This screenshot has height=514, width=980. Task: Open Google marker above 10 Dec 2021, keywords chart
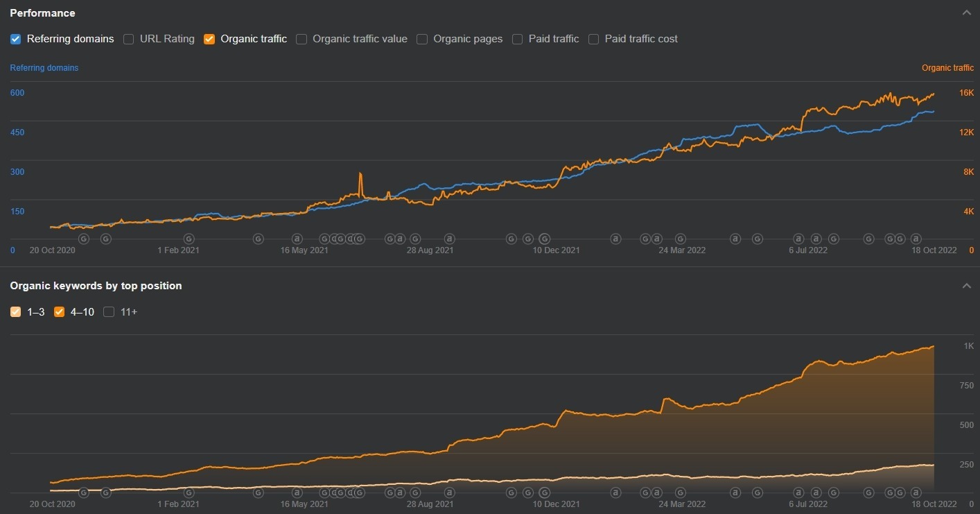click(545, 492)
